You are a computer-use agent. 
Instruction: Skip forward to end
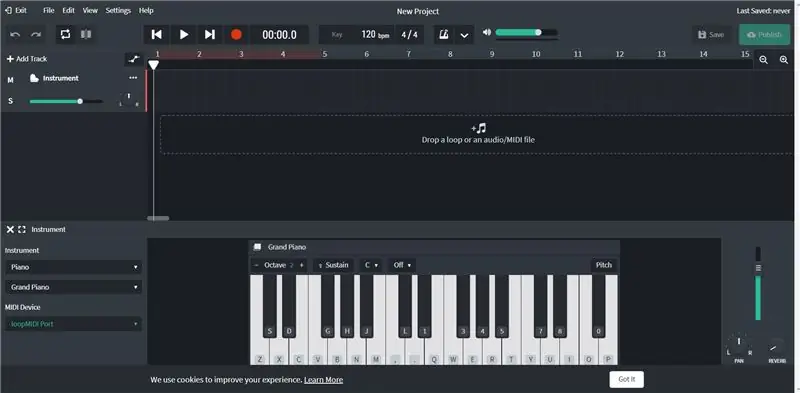210,35
